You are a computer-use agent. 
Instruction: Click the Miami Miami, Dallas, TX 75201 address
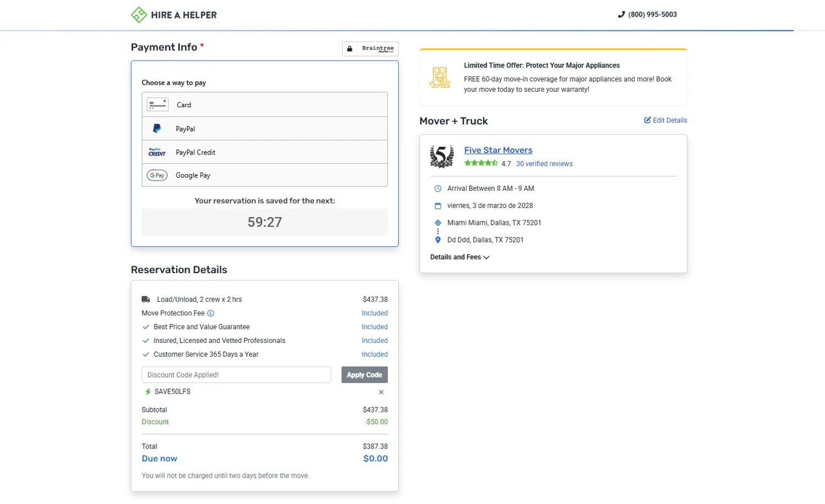494,223
